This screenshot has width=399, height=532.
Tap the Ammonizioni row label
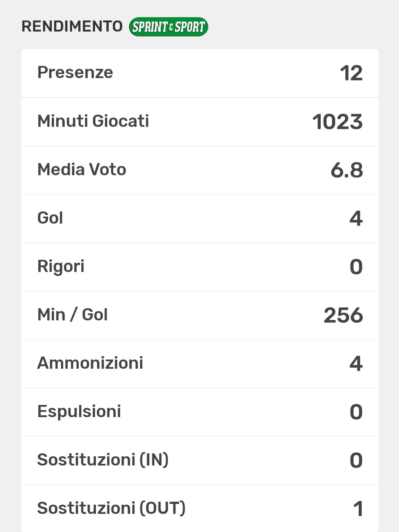pyautogui.click(x=90, y=363)
